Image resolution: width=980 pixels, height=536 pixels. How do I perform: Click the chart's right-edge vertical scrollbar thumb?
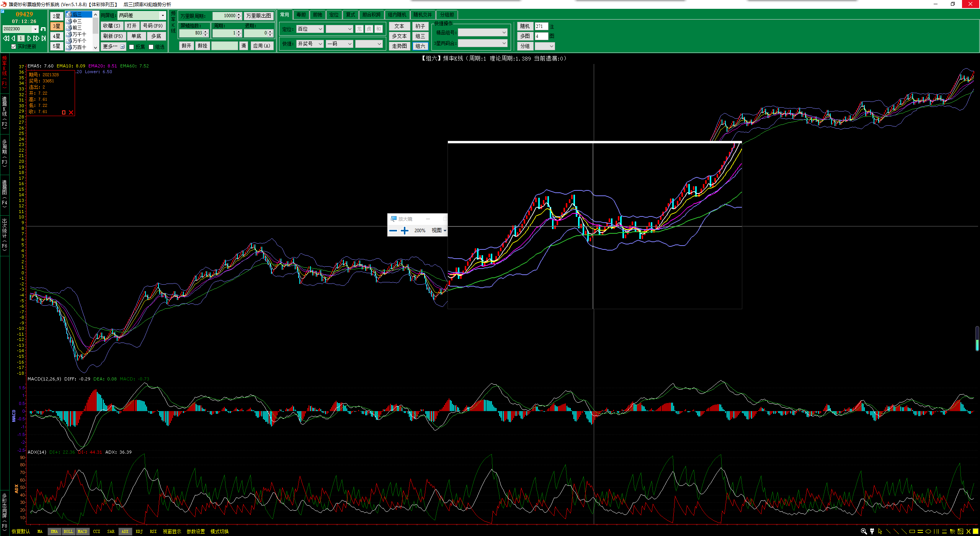(x=977, y=338)
